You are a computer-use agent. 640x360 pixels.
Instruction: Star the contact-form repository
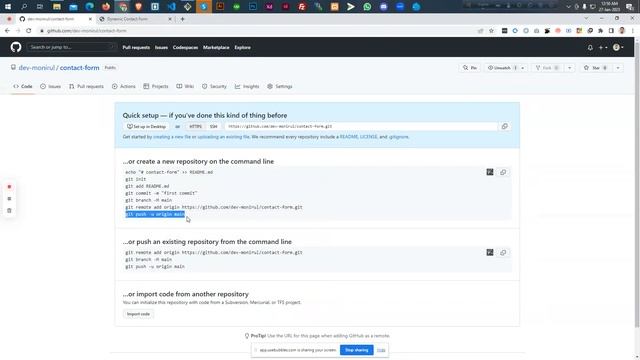pyautogui.click(x=596, y=68)
